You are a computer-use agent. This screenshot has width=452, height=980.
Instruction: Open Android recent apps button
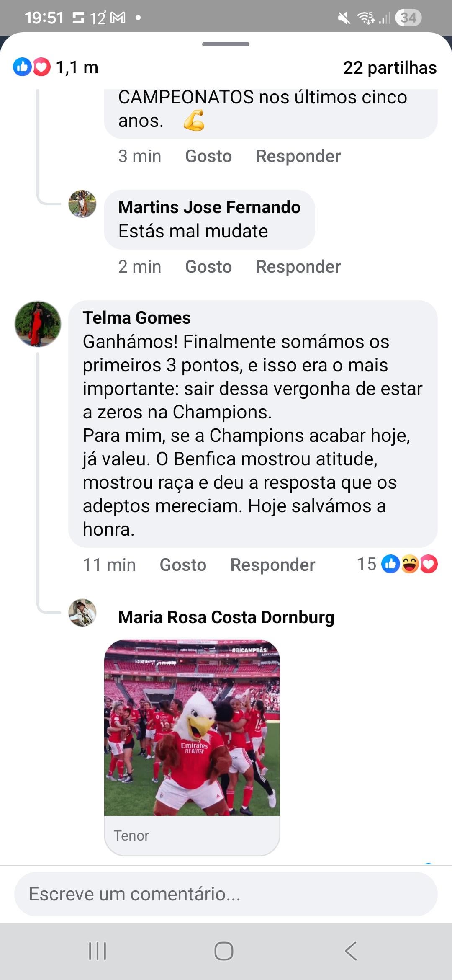click(98, 951)
